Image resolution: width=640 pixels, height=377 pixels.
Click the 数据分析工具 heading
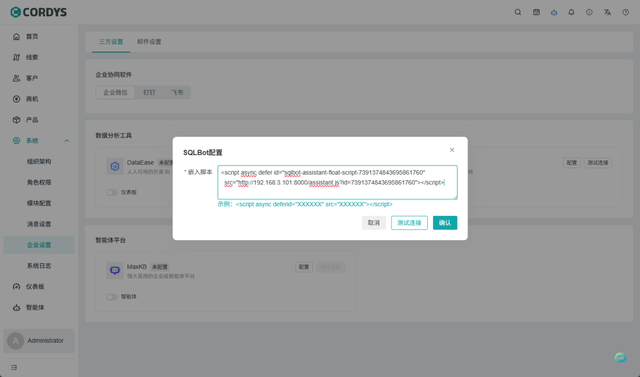click(113, 135)
